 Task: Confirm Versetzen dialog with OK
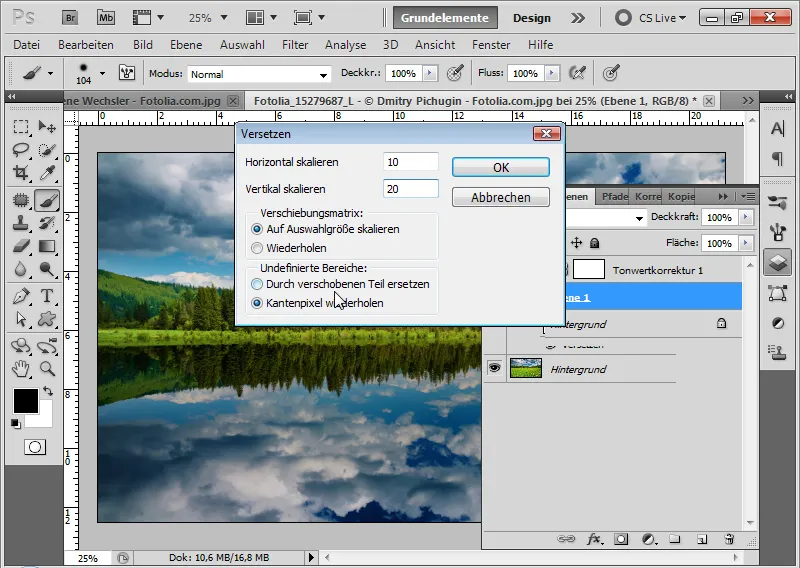click(501, 167)
